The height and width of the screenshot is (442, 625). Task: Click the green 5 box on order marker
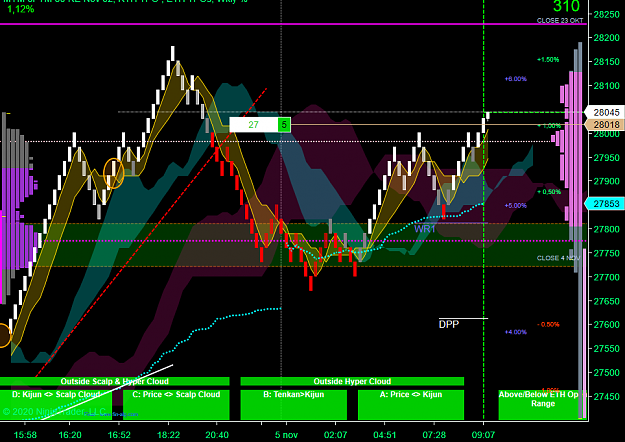(284, 125)
